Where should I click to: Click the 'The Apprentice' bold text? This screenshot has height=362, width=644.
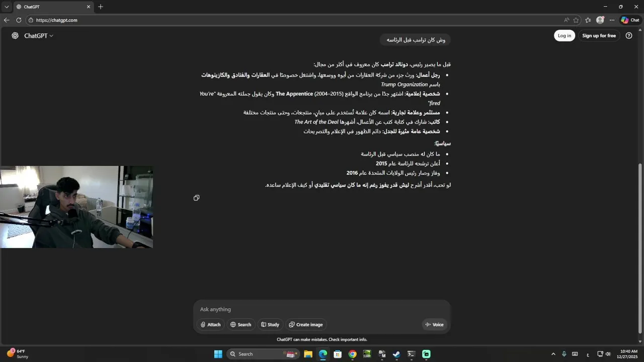[294, 94]
